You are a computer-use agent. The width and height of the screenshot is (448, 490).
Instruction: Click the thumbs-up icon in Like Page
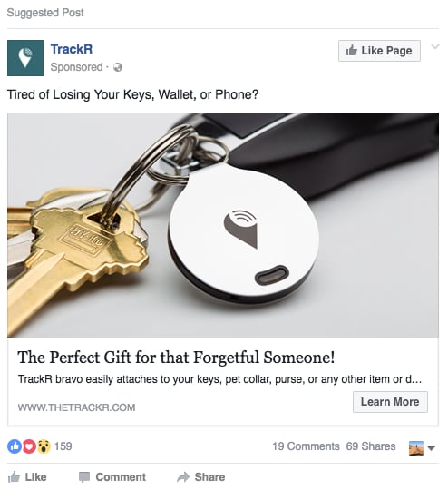(x=352, y=51)
